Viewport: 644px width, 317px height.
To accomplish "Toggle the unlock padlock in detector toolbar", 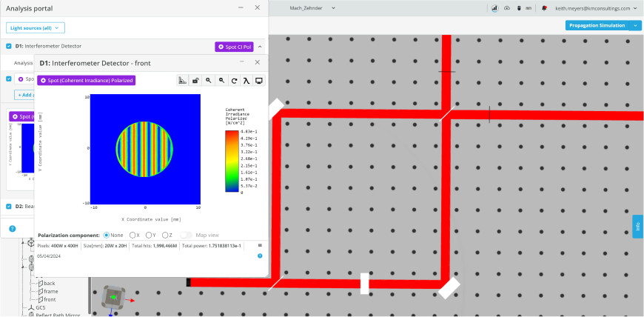I will click(x=196, y=81).
